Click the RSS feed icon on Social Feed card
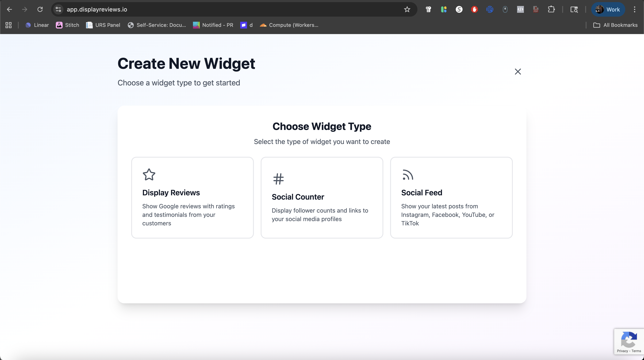 pos(407,175)
